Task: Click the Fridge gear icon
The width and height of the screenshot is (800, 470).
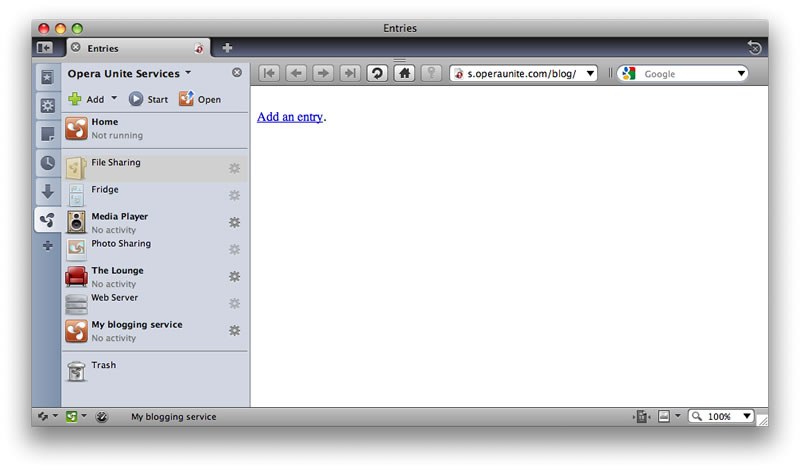Action: [x=234, y=195]
